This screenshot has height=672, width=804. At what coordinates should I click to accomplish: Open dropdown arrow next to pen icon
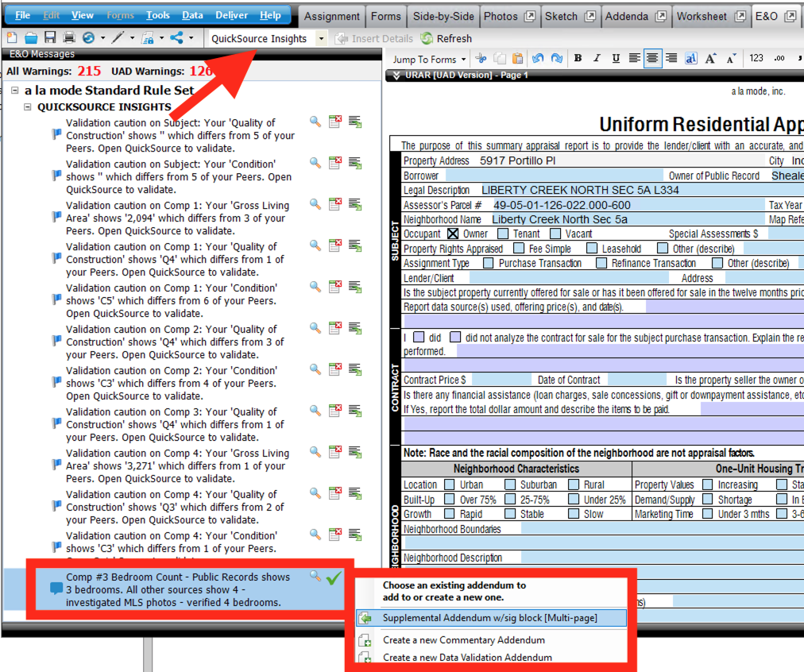[133, 38]
